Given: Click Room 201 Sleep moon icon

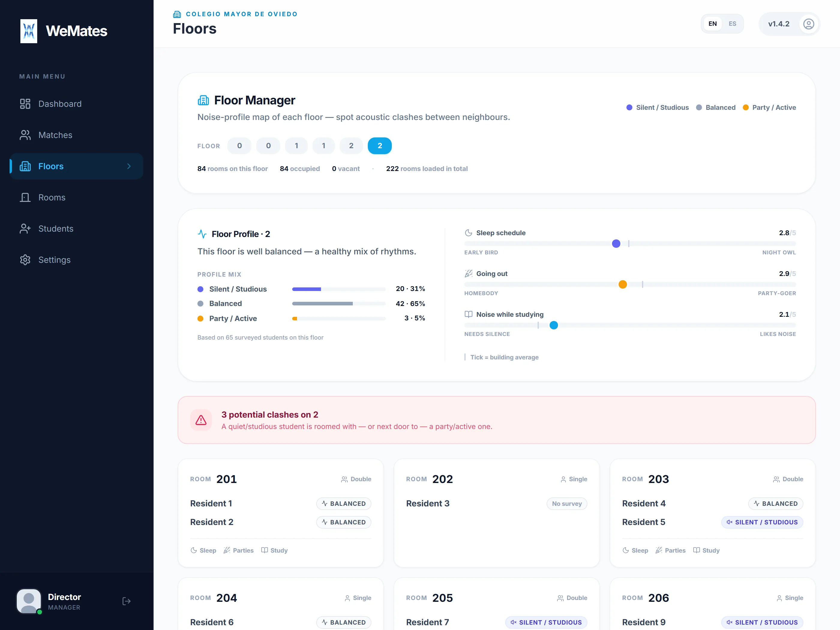Looking at the screenshot, I should pyautogui.click(x=194, y=550).
